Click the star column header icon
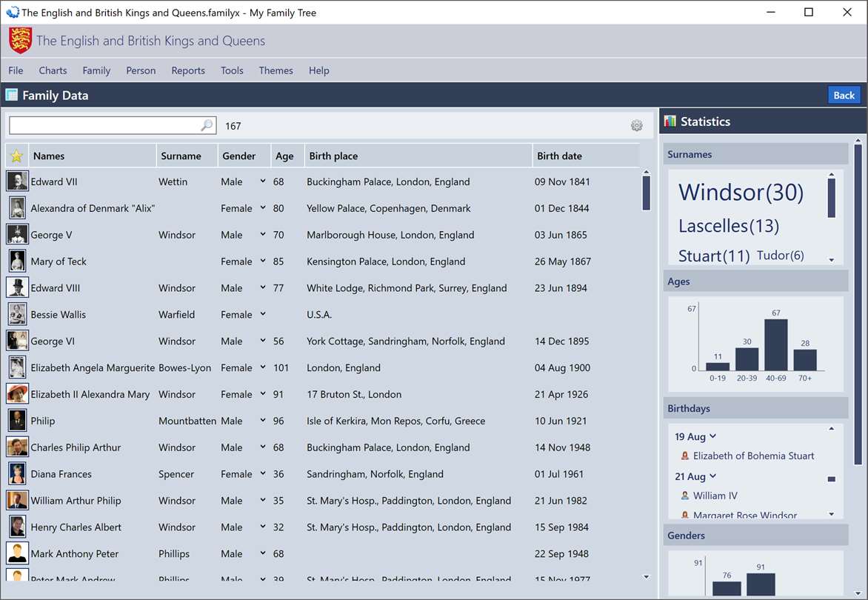868x600 pixels. tap(16, 156)
